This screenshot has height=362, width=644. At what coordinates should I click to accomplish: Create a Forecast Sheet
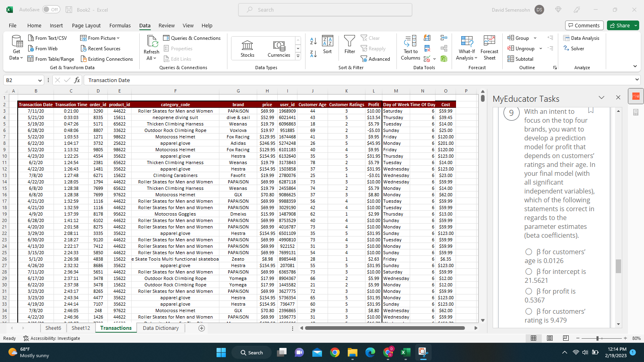click(x=489, y=48)
